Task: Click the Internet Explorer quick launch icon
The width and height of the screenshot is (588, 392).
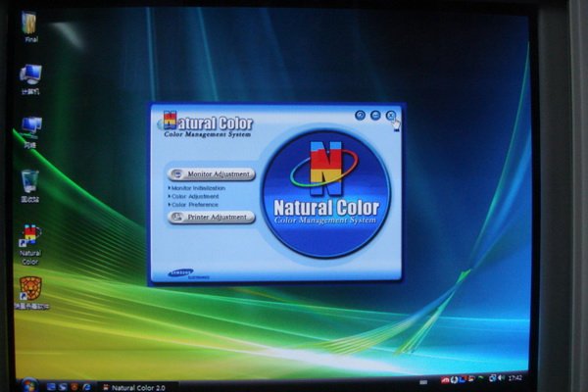Action: pyautogui.click(x=86, y=387)
